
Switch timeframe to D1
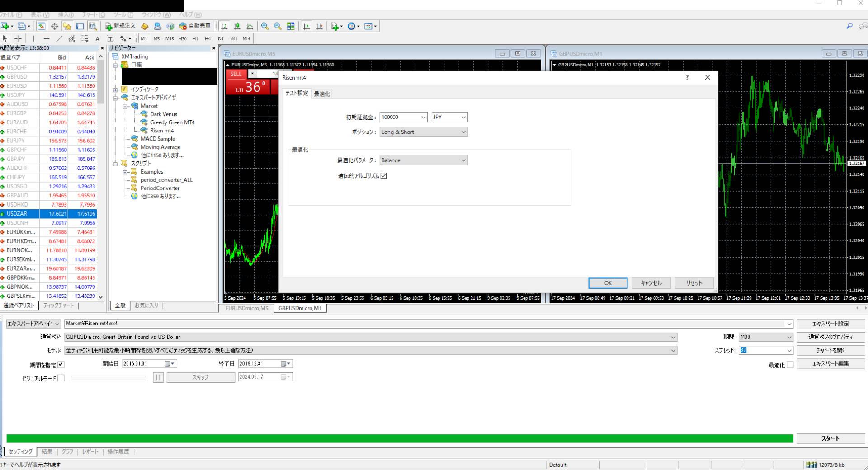coord(221,38)
